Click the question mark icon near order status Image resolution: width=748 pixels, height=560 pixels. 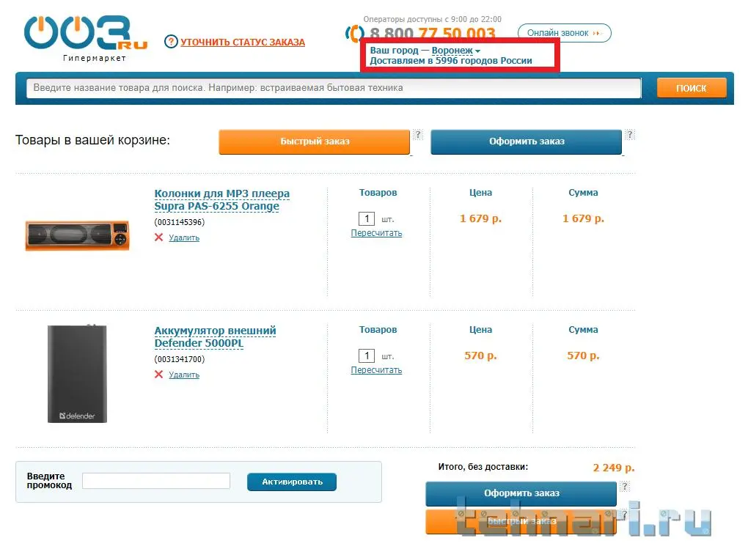[171, 42]
